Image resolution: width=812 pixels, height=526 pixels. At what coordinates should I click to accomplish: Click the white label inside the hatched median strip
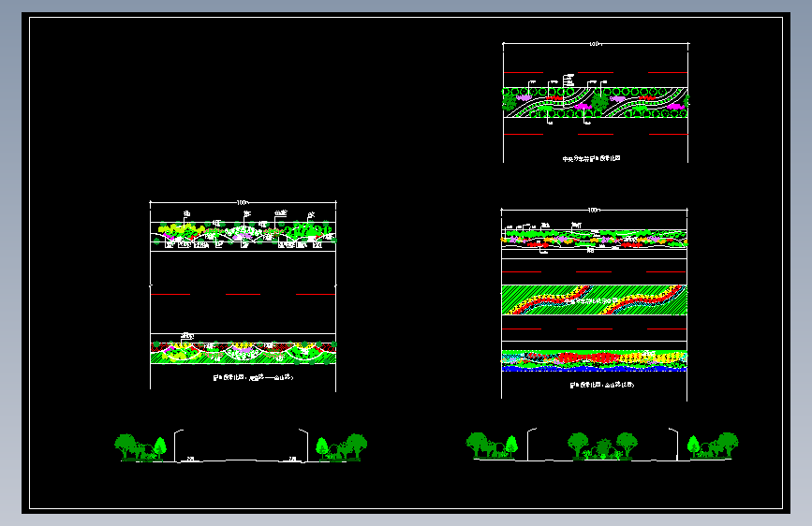[591, 300]
